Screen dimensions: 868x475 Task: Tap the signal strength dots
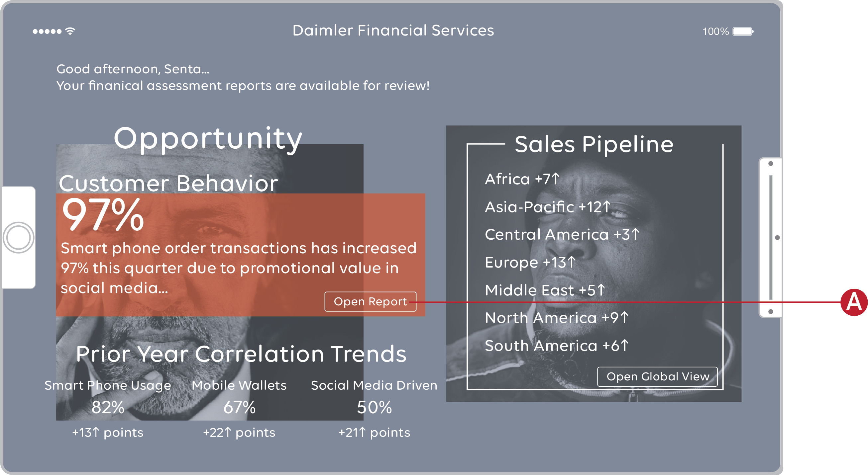tap(47, 32)
